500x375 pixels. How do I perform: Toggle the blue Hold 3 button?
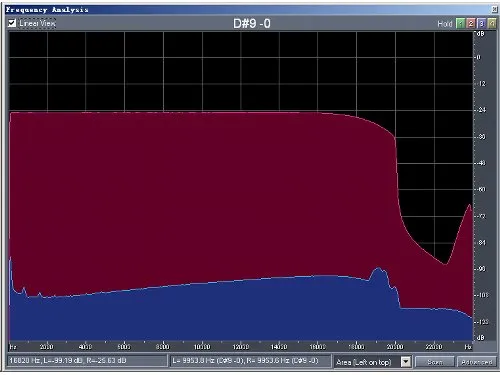481,23
